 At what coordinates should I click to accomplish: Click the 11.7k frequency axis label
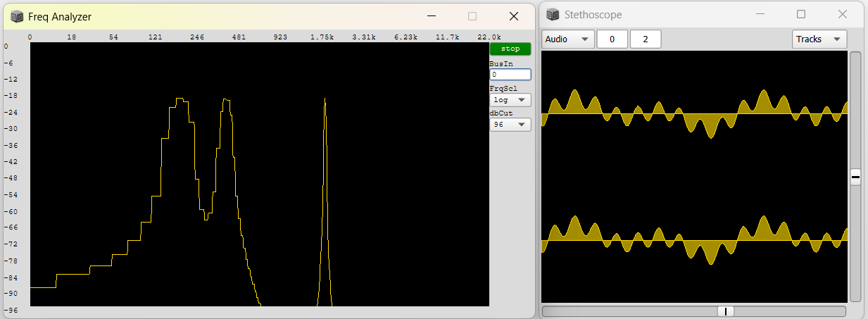point(448,37)
